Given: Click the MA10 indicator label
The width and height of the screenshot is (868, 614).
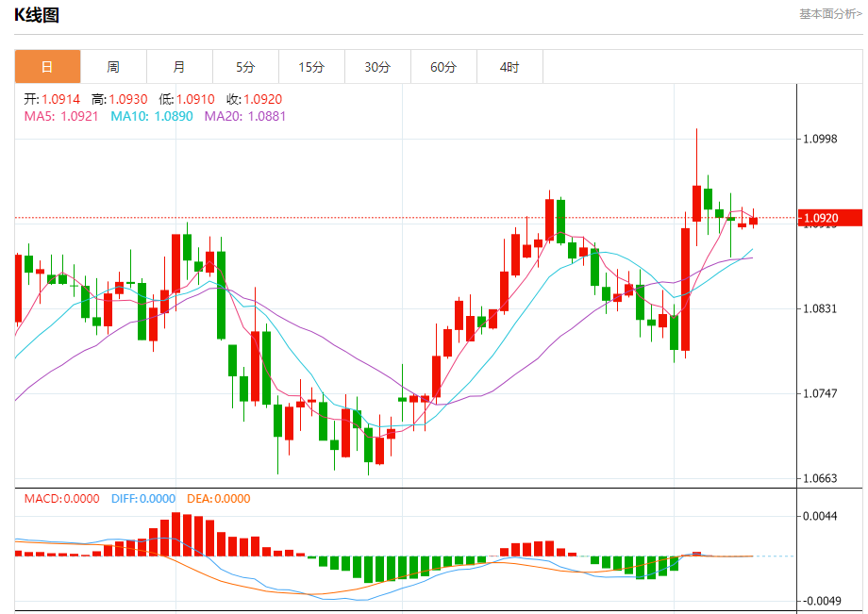Looking at the screenshot, I should (x=152, y=116).
